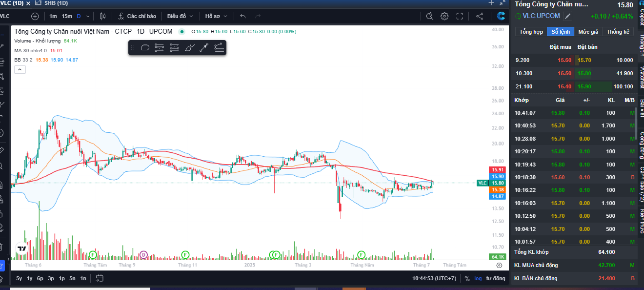Viewport: 644px width, 290px height.
Task: Open the candlestick chart type selector
Action: 102,16
